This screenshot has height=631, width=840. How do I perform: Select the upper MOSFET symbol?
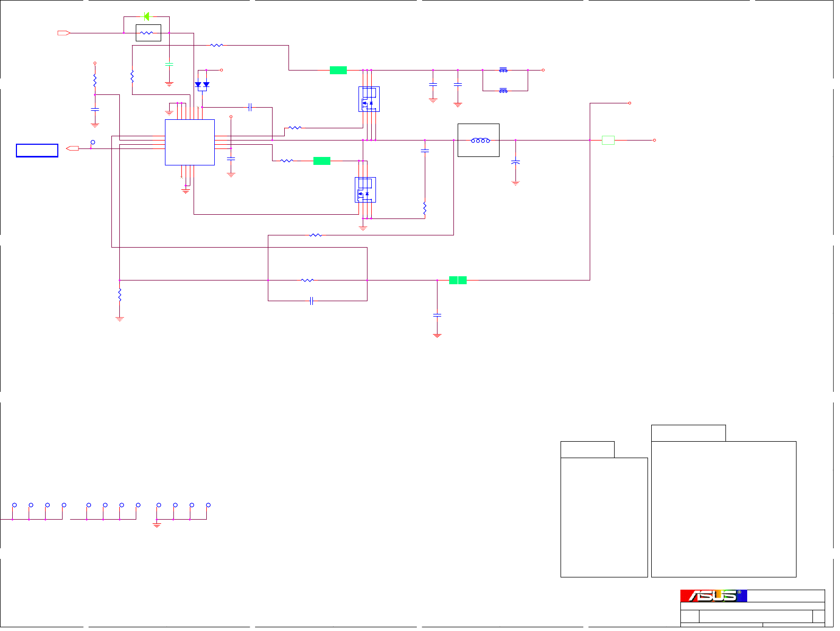pos(369,99)
